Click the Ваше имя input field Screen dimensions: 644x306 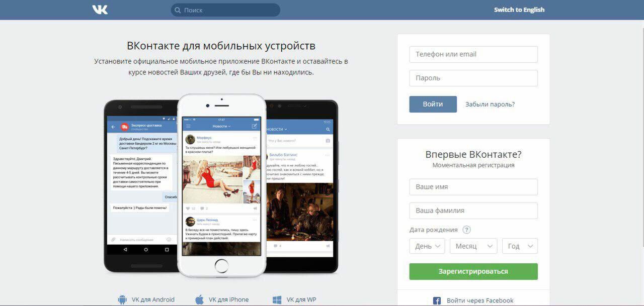pos(473,187)
